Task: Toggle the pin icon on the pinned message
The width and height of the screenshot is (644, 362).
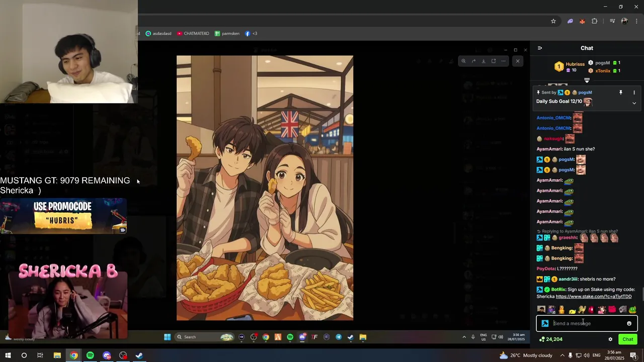Action: pyautogui.click(x=621, y=93)
